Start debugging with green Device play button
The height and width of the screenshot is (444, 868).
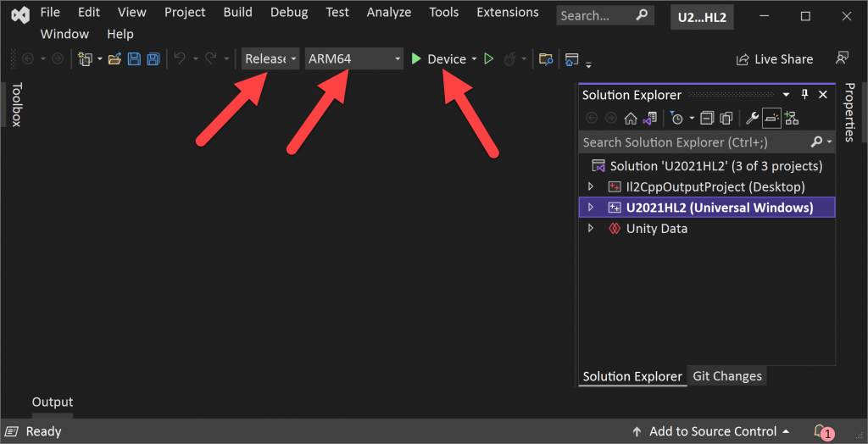coord(438,58)
